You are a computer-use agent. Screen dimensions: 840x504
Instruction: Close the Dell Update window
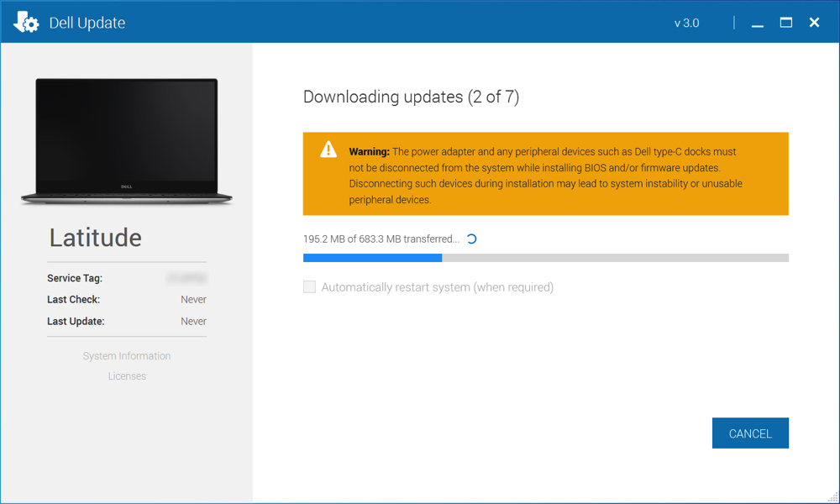tap(814, 23)
